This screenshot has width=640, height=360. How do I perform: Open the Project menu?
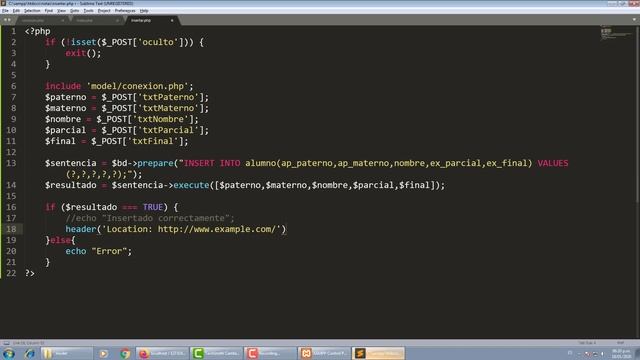click(x=104, y=11)
